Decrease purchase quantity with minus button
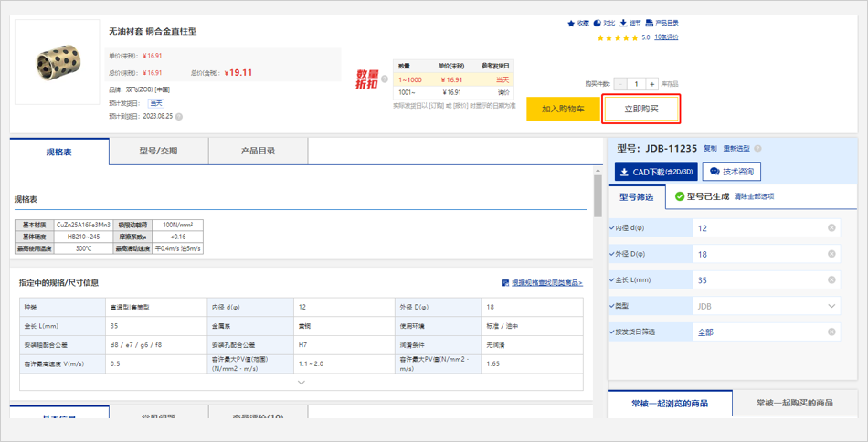 coord(621,84)
